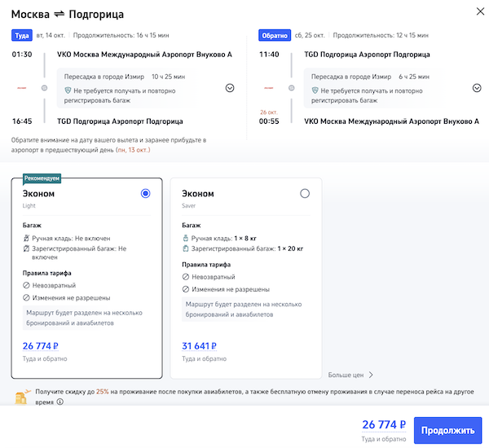Close the flight details dialog
Image resolution: width=489 pixels, height=448 pixels.
pos(474,11)
